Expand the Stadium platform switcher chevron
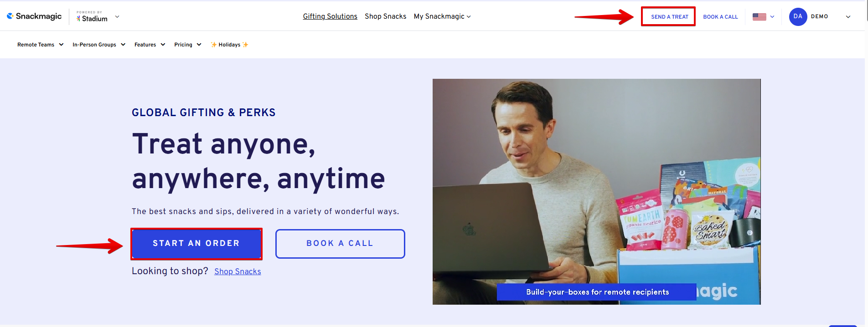 coord(117,16)
